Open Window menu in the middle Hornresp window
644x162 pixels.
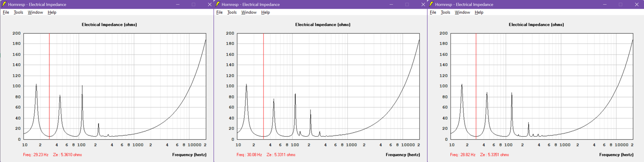click(x=249, y=13)
